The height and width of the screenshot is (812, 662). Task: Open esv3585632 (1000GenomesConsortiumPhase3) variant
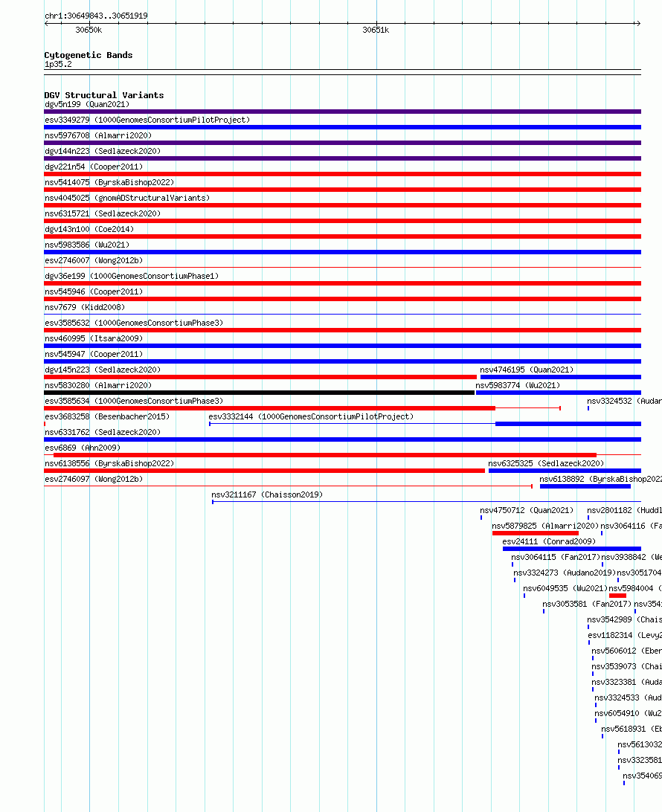(x=134, y=322)
